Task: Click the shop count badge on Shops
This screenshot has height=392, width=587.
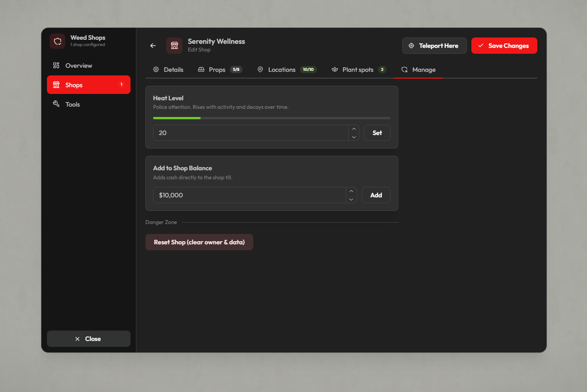Action: tap(121, 84)
